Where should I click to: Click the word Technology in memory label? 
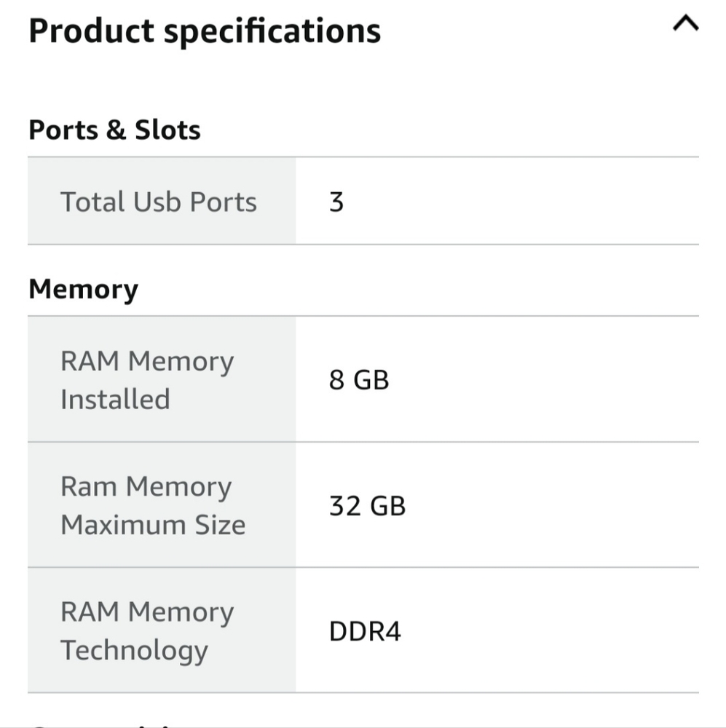click(134, 651)
